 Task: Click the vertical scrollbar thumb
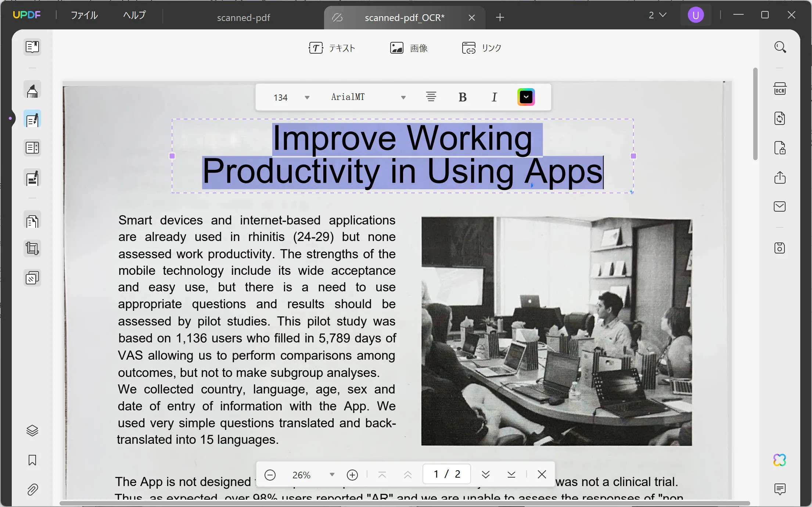point(755,114)
